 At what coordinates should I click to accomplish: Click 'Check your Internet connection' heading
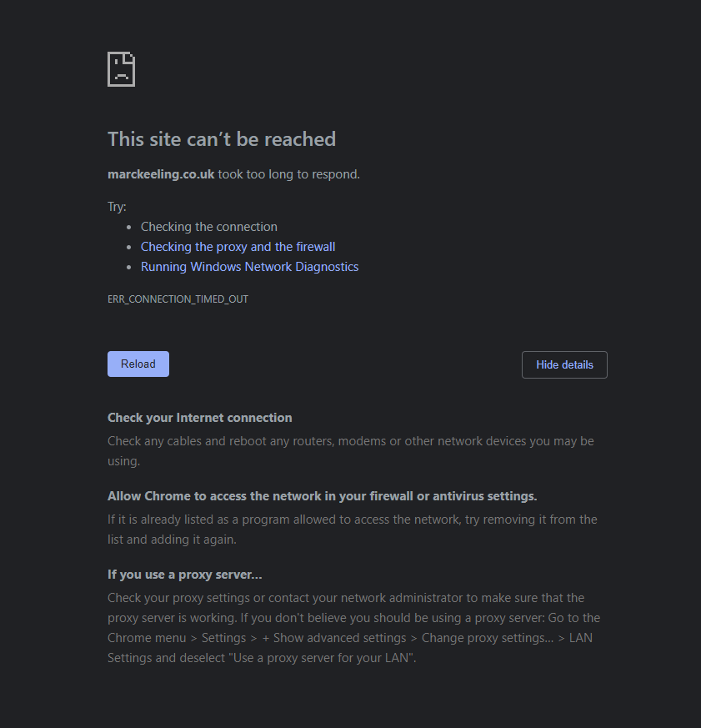pos(200,418)
